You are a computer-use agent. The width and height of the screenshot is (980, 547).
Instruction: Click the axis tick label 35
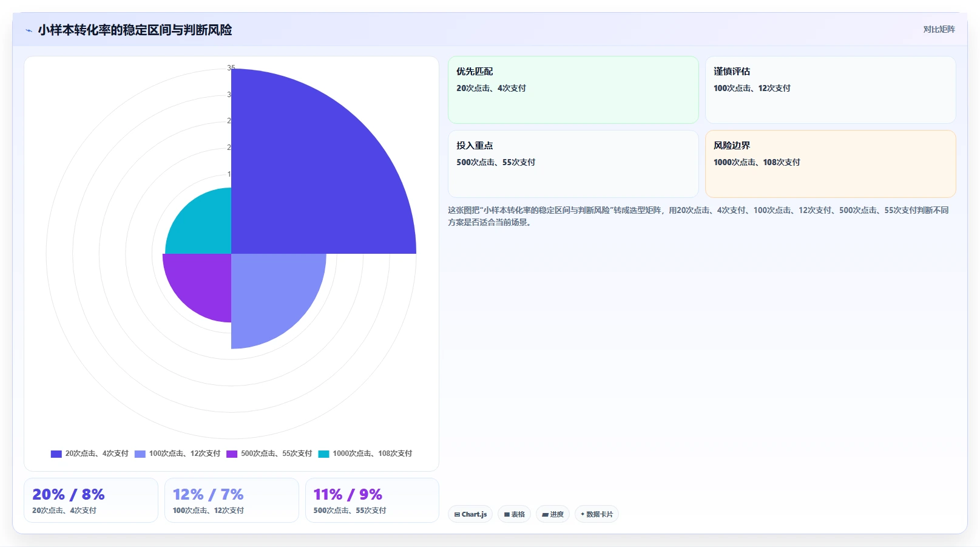pos(230,67)
